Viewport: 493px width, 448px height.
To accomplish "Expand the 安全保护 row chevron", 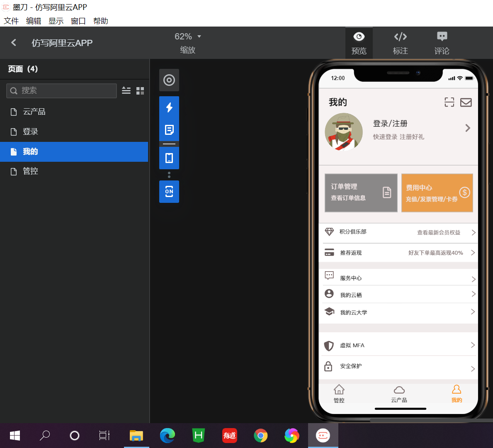I will pos(473,369).
